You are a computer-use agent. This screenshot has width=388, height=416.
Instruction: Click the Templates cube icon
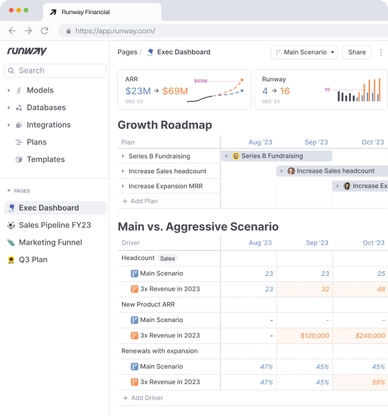(x=19, y=160)
